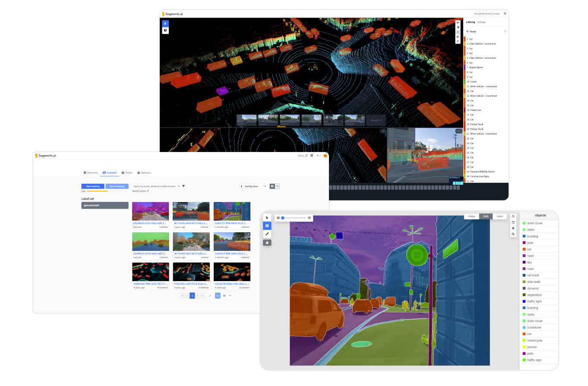Click the superpixel size slider handle
This screenshot has height=386, width=588.
point(283,218)
